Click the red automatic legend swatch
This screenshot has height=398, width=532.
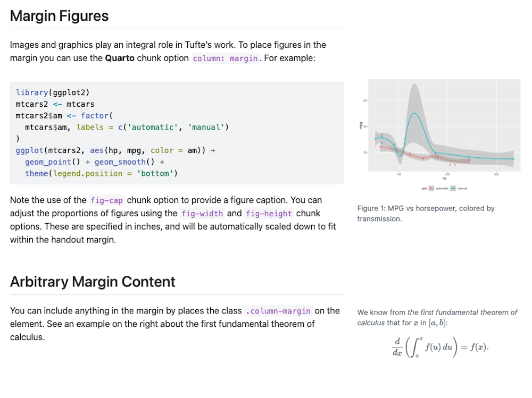pos(432,188)
